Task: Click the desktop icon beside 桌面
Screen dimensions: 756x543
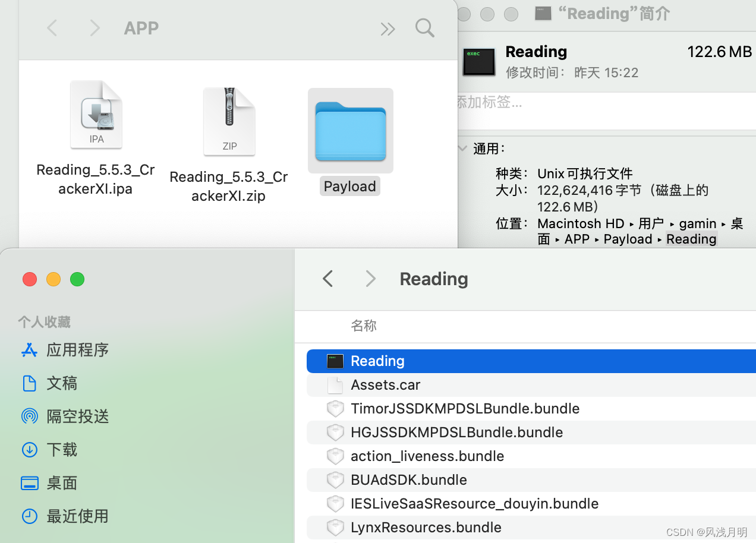Action: [x=30, y=483]
